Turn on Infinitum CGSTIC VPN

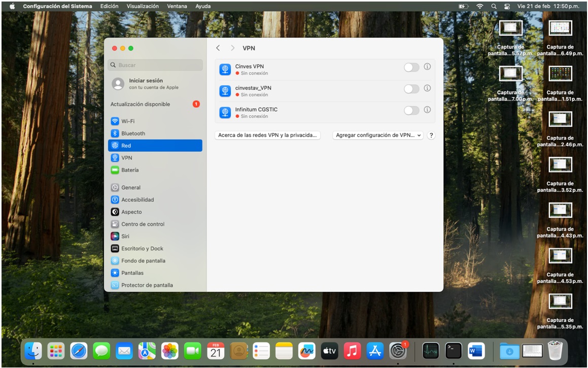tap(411, 110)
